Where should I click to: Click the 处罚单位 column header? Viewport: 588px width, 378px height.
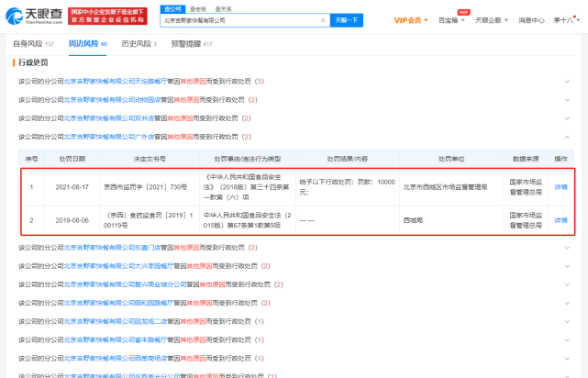tap(451, 159)
